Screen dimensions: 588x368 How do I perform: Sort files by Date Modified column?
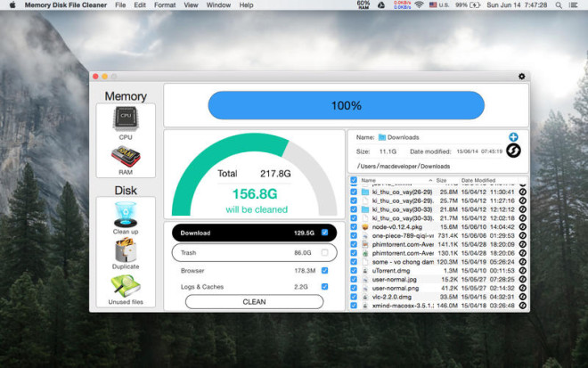pyautogui.click(x=478, y=180)
